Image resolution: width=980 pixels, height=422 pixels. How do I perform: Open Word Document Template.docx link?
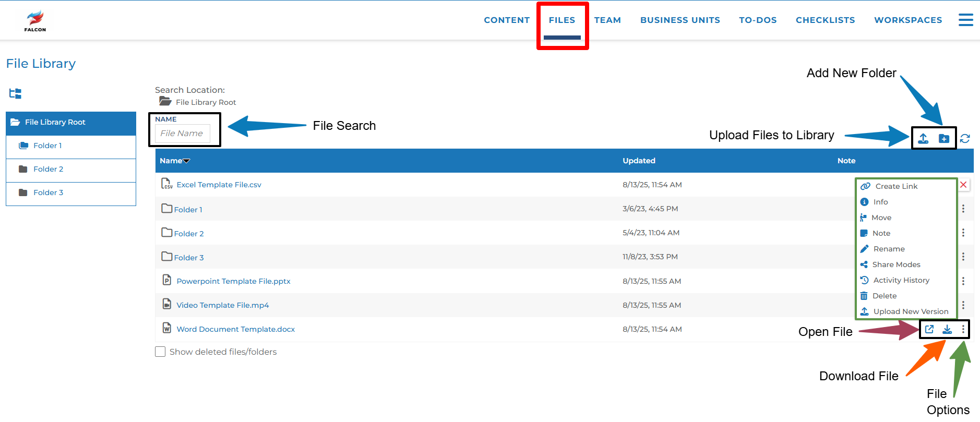click(x=235, y=329)
